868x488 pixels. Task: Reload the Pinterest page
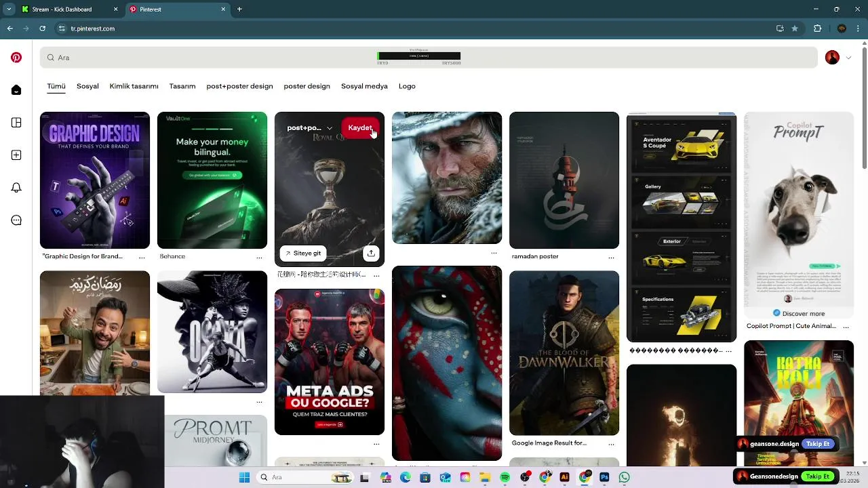coord(42,28)
